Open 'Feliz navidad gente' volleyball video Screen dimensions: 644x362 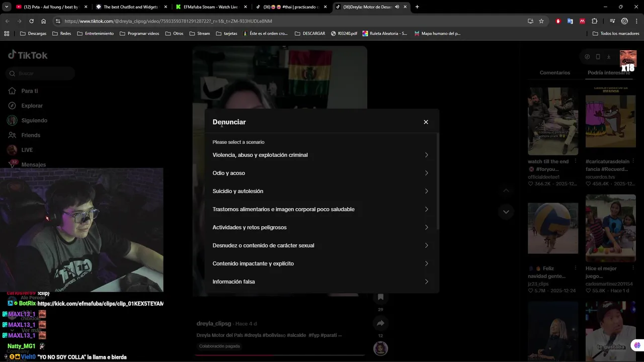click(553, 228)
